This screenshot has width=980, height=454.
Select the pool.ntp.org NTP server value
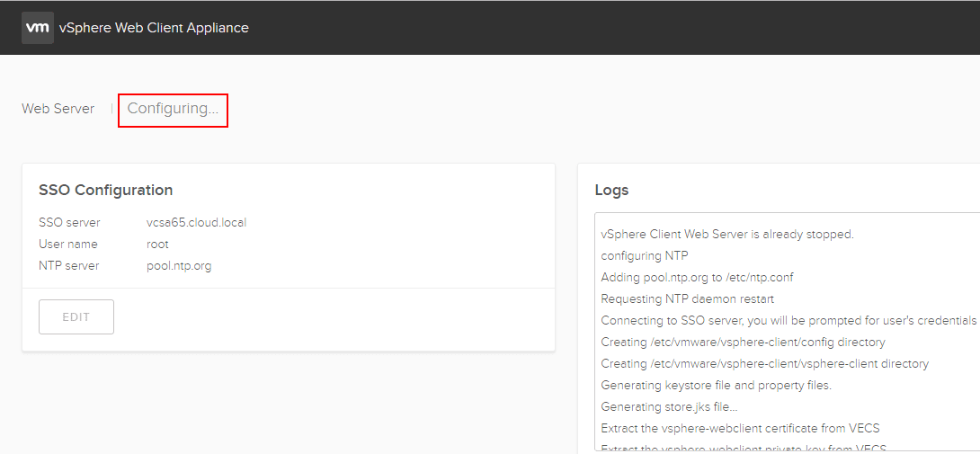(179, 266)
